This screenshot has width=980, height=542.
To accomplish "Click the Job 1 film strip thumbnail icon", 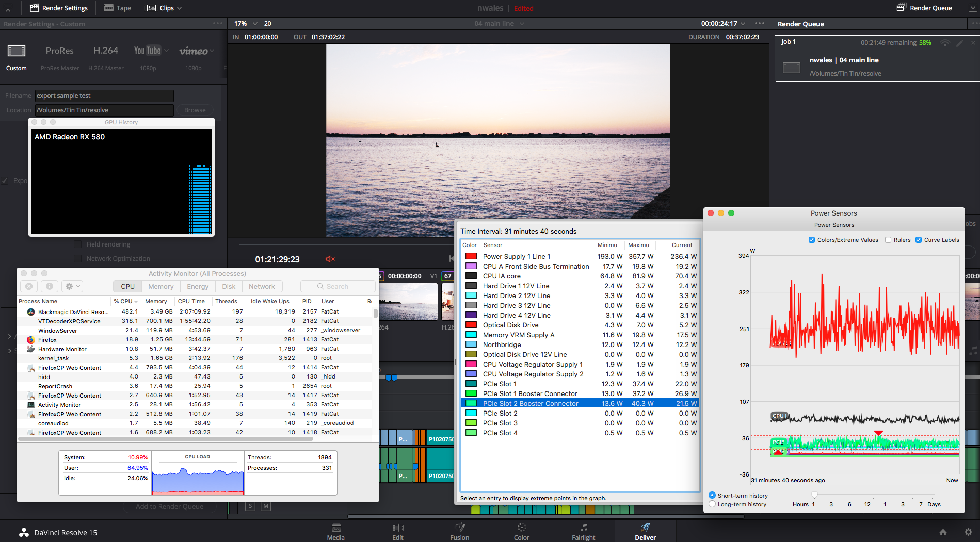I will [x=792, y=68].
